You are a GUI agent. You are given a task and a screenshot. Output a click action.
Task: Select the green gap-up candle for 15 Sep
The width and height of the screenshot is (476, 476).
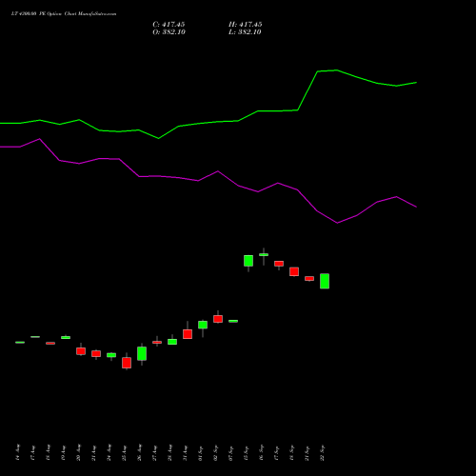pyautogui.click(x=248, y=261)
